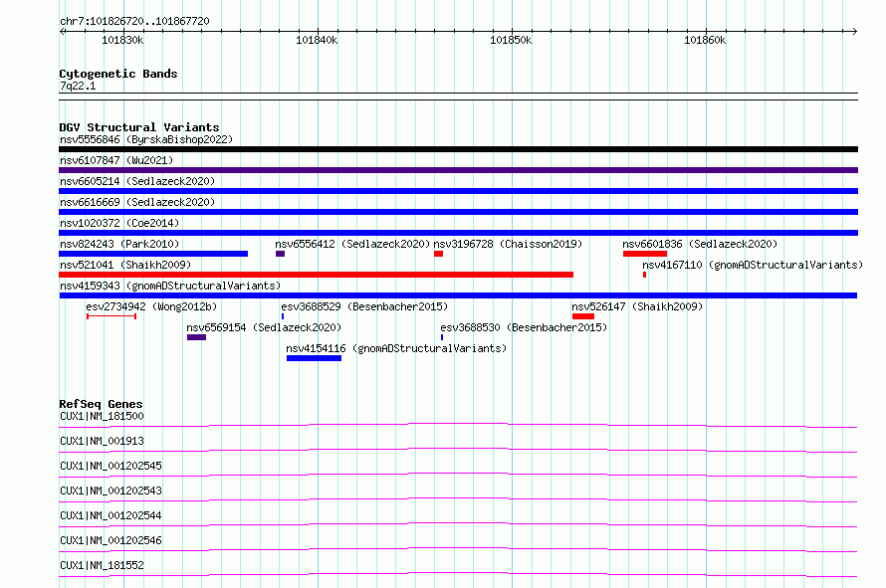Click the 101850k ruler tick label
Viewport: 886px width, 588px height.
point(511,40)
